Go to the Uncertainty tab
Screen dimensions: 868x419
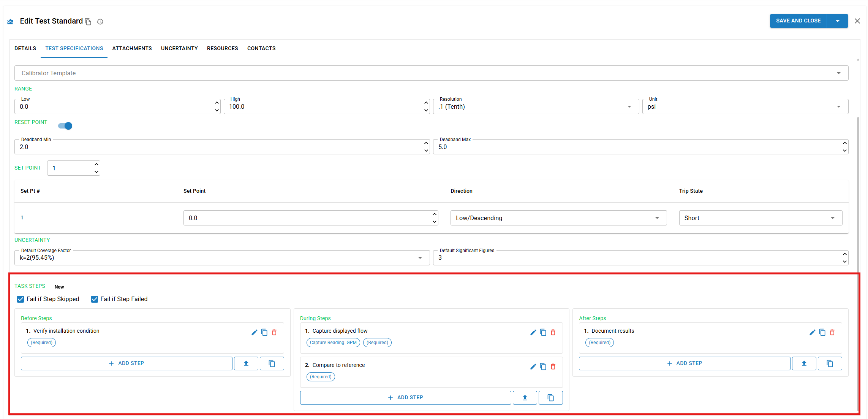(x=179, y=48)
